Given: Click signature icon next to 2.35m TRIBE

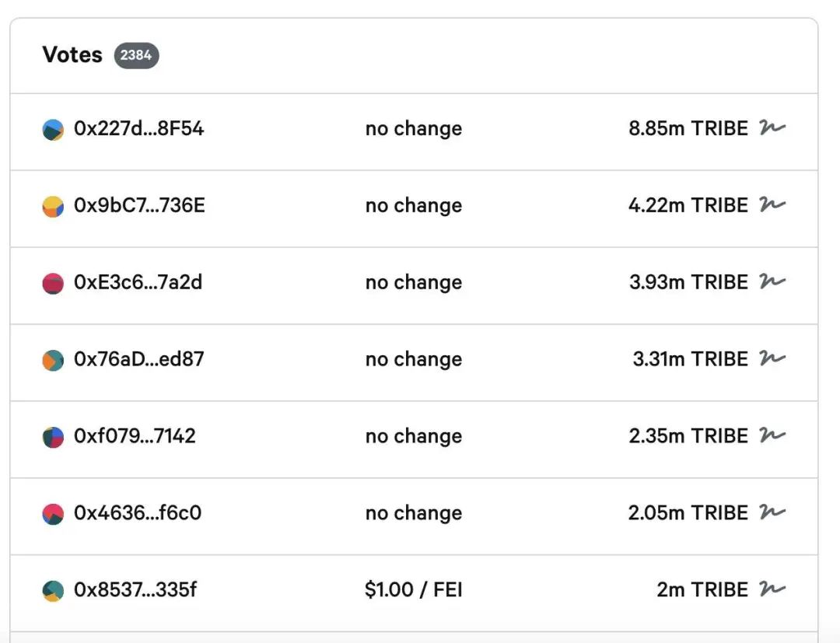Looking at the screenshot, I should pyautogui.click(x=772, y=435).
